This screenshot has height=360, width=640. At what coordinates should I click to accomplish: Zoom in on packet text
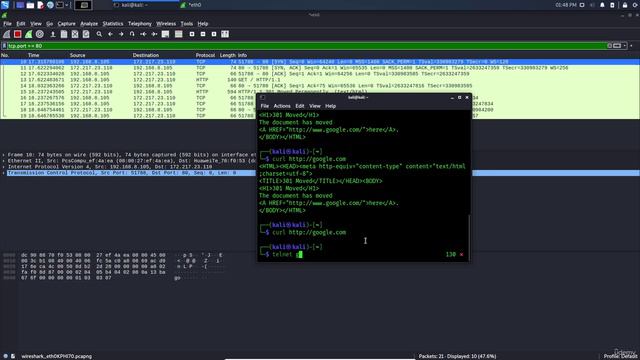(192, 34)
